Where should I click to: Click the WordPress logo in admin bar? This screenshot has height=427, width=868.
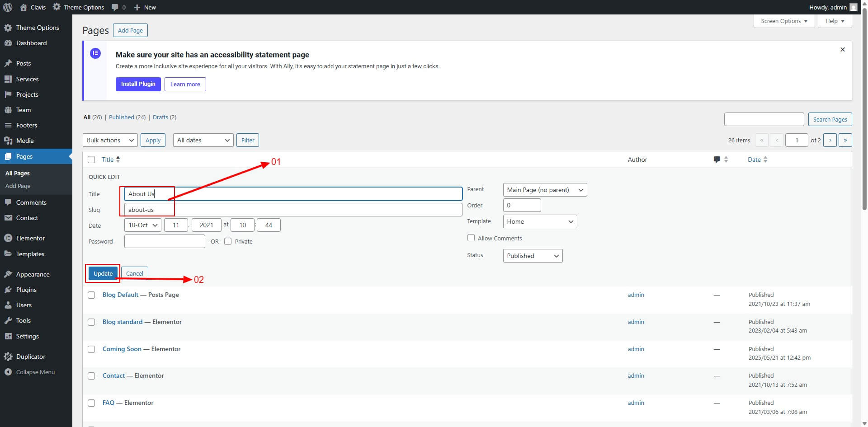tap(8, 7)
